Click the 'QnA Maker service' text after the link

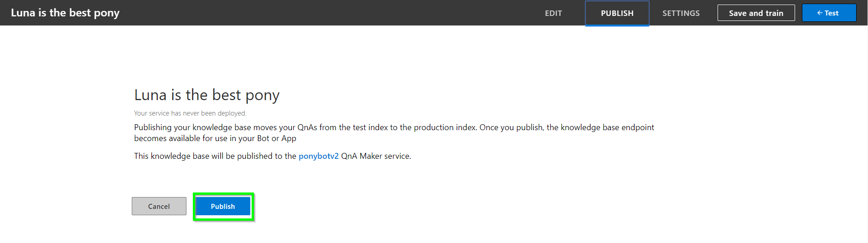376,156
